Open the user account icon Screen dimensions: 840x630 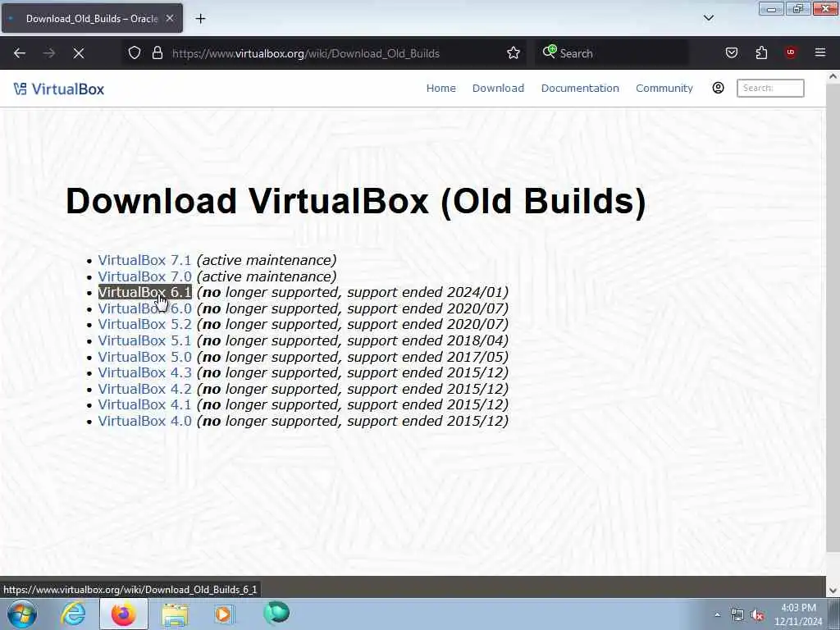(x=718, y=88)
